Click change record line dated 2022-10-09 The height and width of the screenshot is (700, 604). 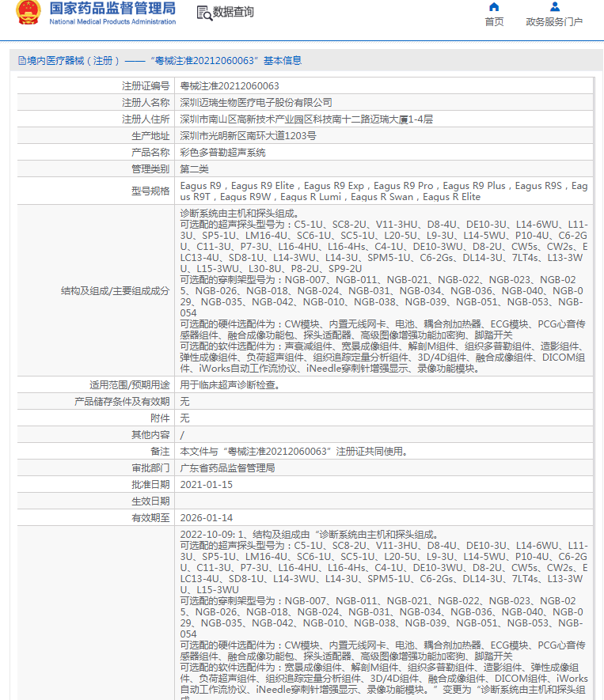coord(310,535)
